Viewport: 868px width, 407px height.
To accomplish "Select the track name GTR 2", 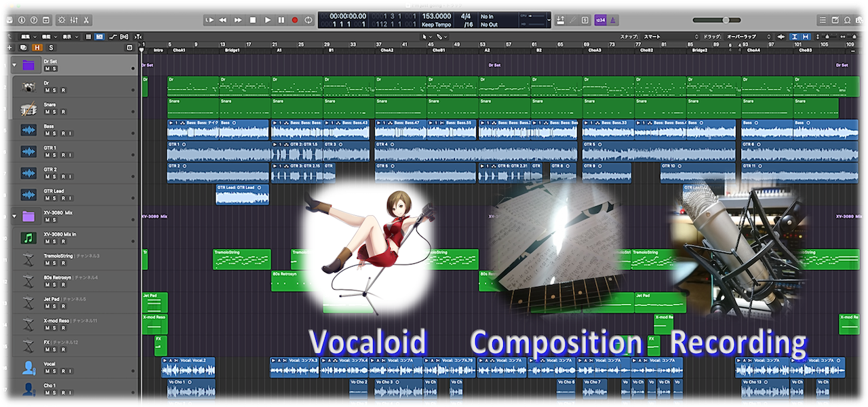I will 50,170.
